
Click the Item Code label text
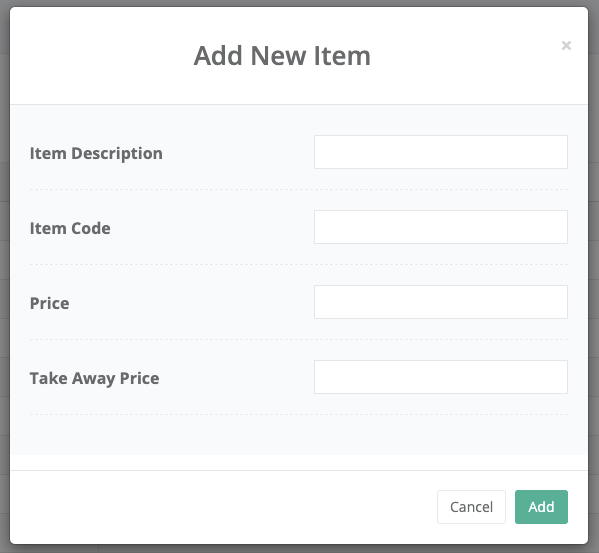click(70, 228)
